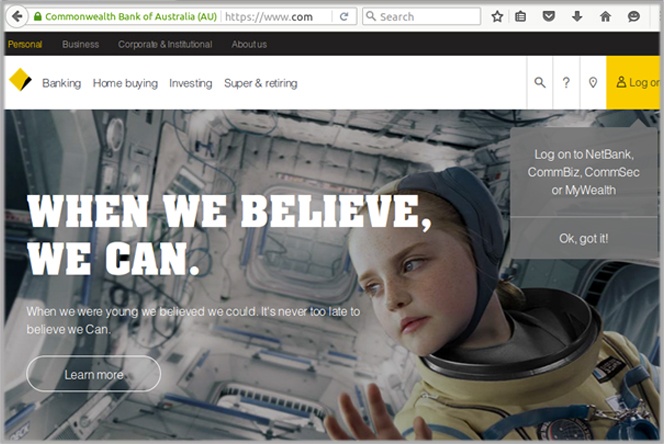
Task: Open the chat bubble toolbar icon
Action: click(x=634, y=17)
